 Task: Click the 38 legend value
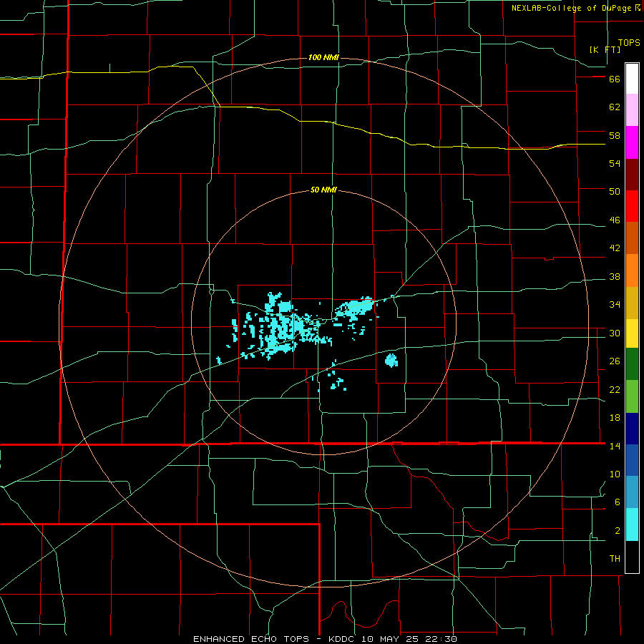pos(615,276)
